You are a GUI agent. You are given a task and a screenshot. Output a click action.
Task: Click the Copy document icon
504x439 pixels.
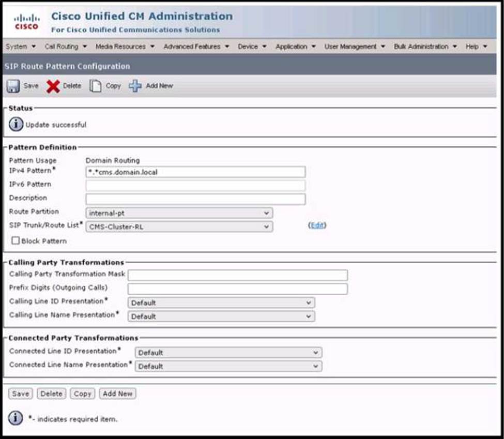(x=95, y=86)
